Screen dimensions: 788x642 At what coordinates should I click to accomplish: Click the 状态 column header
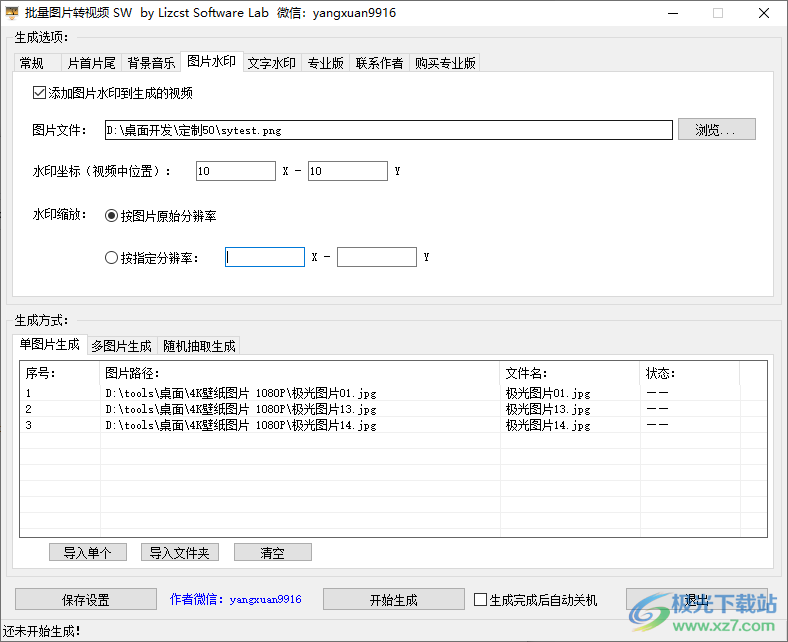point(690,373)
